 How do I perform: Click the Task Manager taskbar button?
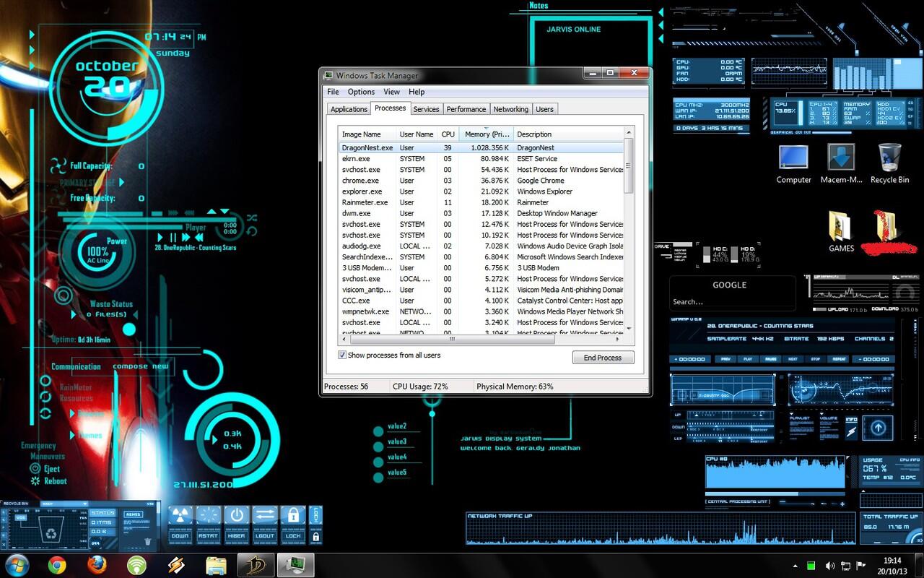click(x=295, y=564)
